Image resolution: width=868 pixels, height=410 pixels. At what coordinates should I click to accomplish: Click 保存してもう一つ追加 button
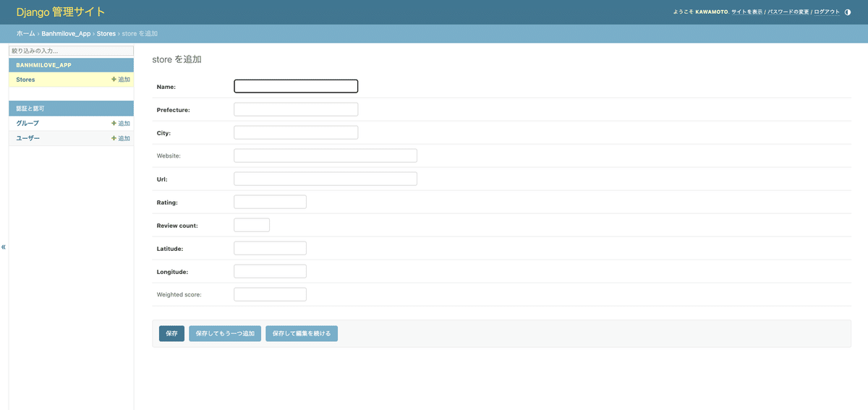coord(225,333)
